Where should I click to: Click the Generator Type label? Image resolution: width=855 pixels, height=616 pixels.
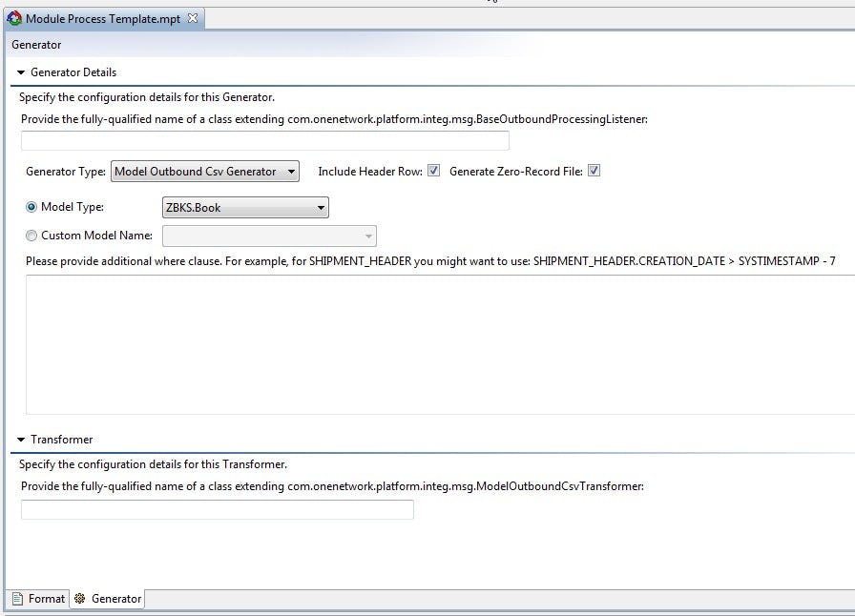pyautogui.click(x=66, y=172)
